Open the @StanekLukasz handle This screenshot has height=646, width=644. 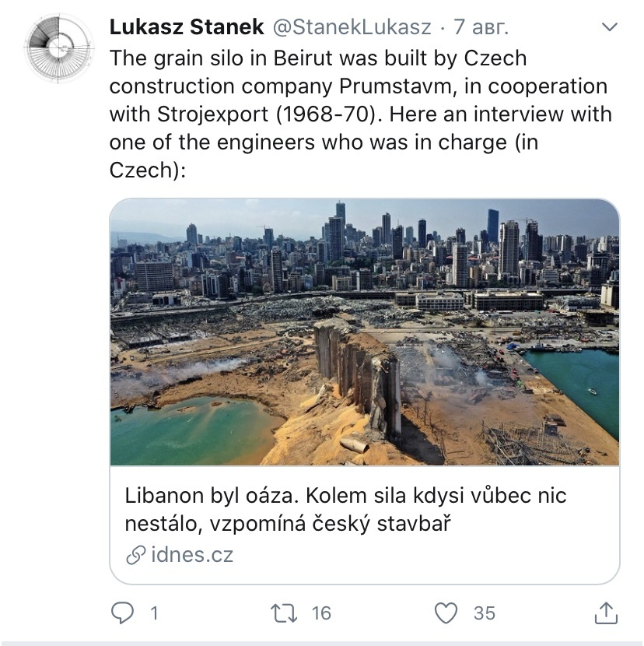[352, 27]
